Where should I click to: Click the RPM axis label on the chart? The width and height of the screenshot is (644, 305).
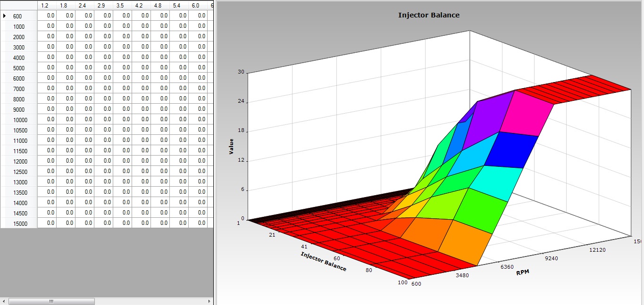pos(522,272)
